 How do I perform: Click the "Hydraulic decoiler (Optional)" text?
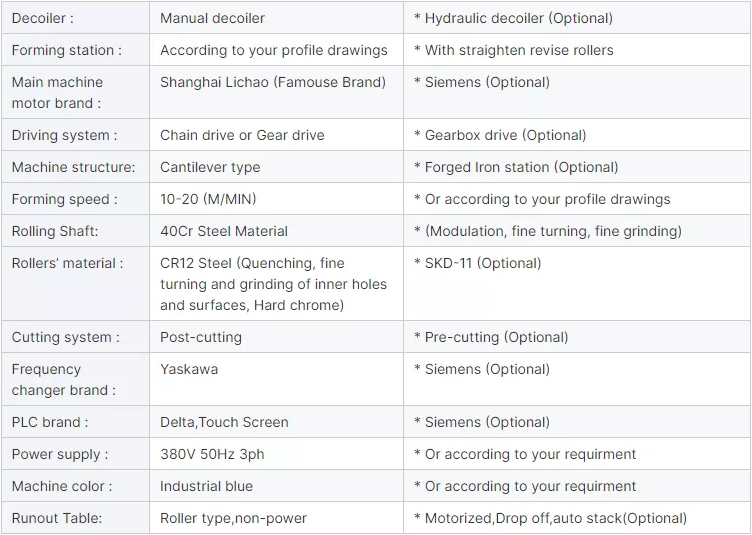[518, 18]
